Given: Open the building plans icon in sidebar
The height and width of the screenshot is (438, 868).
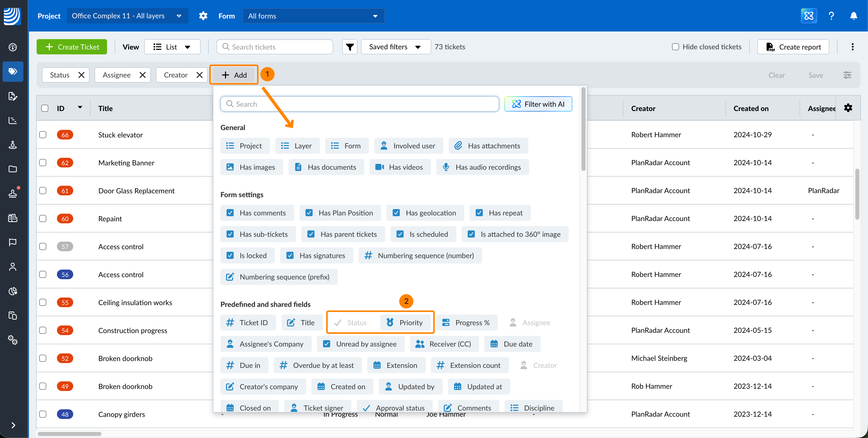Looking at the screenshot, I should click(13, 218).
